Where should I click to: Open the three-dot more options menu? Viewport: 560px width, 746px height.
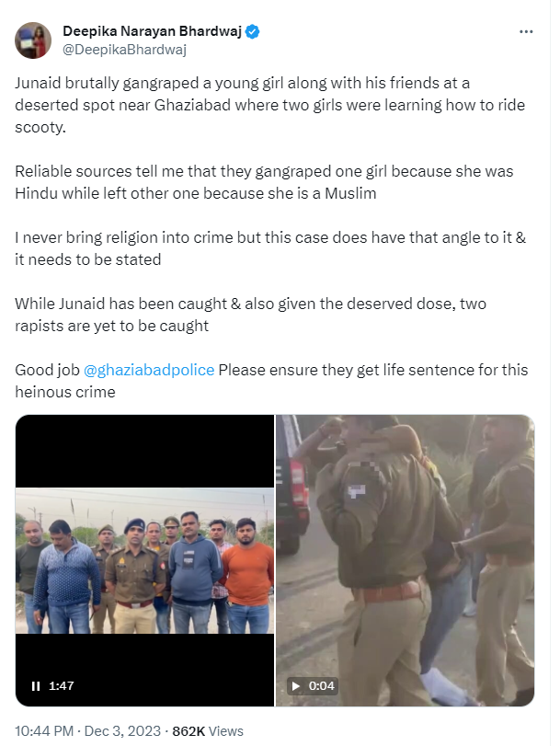click(x=526, y=32)
